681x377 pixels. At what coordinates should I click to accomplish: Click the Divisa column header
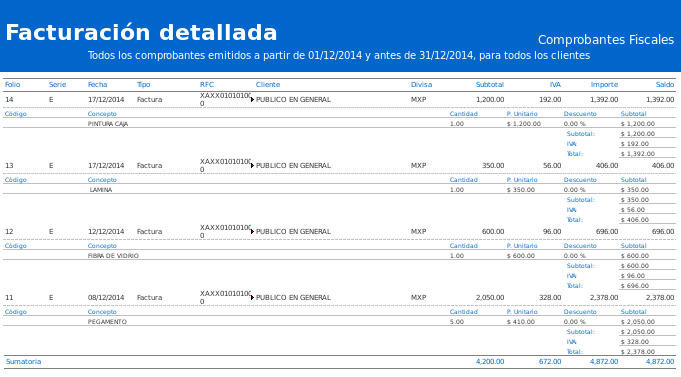point(421,85)
